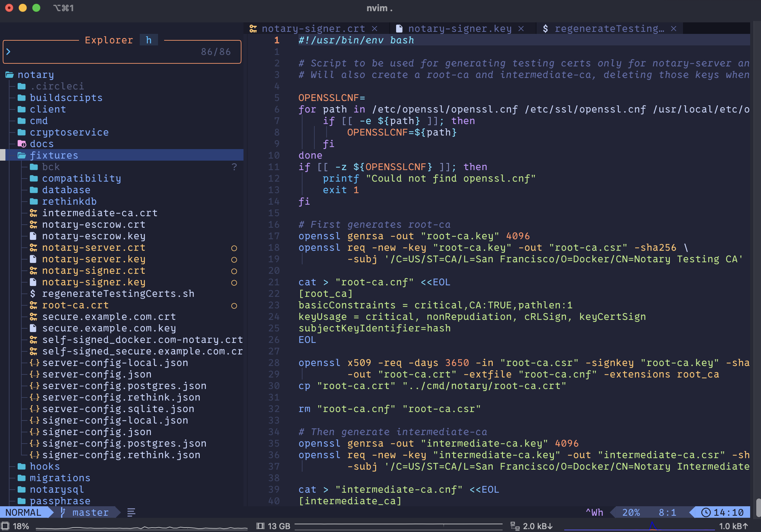The width and height of the screenshot is (761, 532).
Task: Click the untracked question mark beside bck
Action: [x=234, y=167]
